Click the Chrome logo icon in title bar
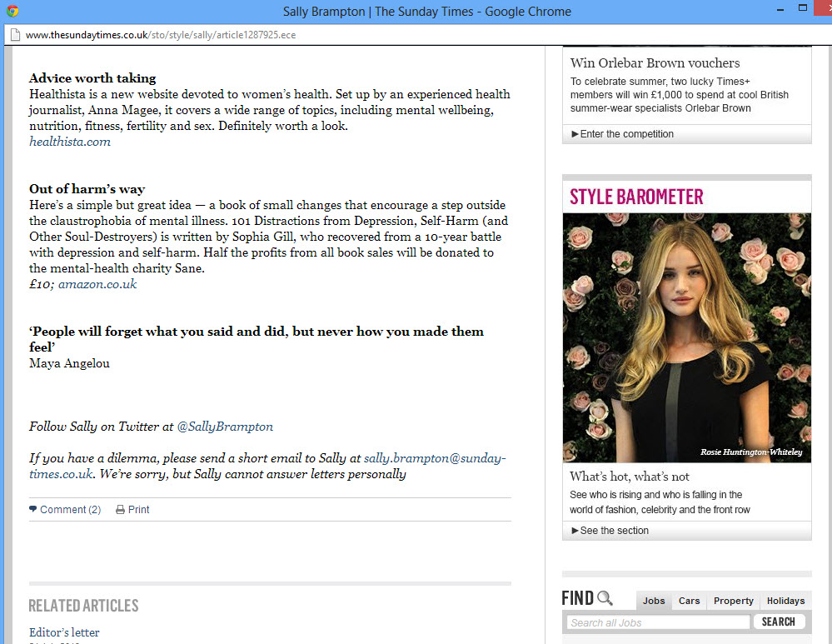Image resolution: width=832 pixels, height=644 pixels. [x=12, y=11]
